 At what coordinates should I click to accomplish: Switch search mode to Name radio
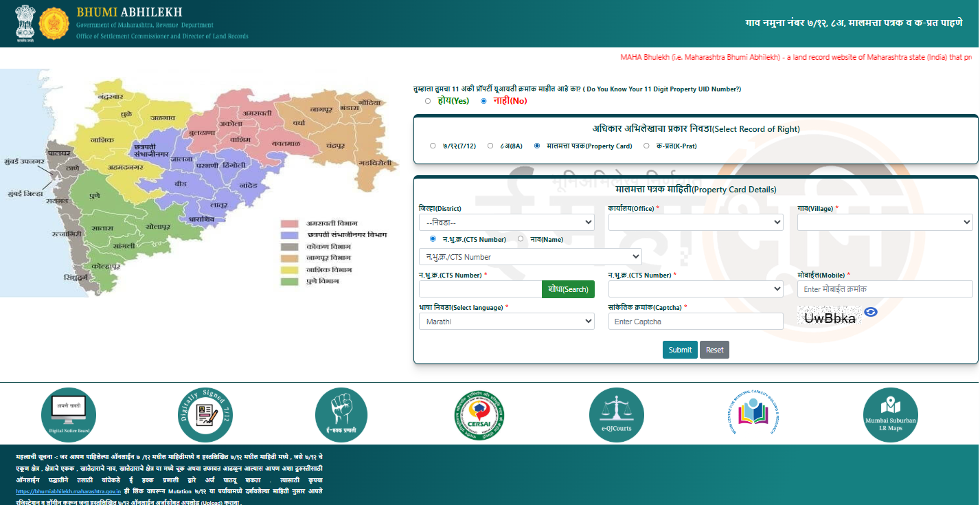(x=521, y=239)
